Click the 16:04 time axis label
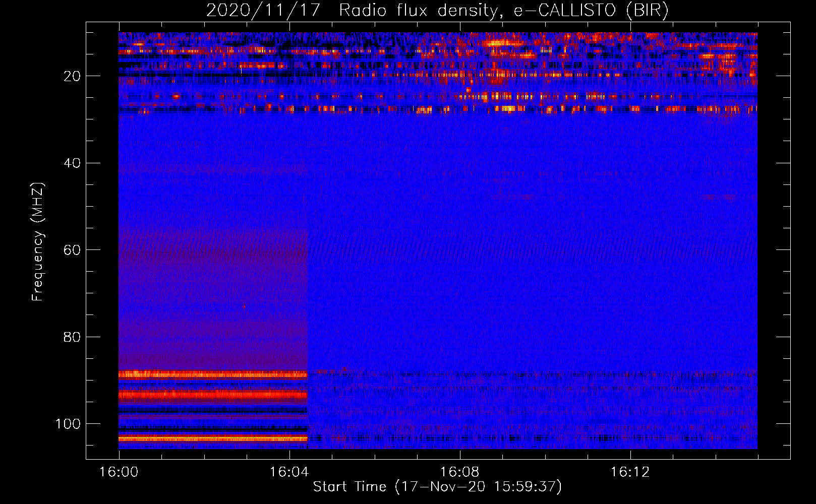 [289, 472]
